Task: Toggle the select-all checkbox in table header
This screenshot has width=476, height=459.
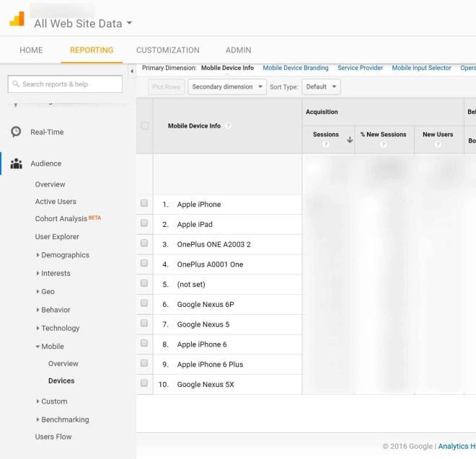Action: 145,125
